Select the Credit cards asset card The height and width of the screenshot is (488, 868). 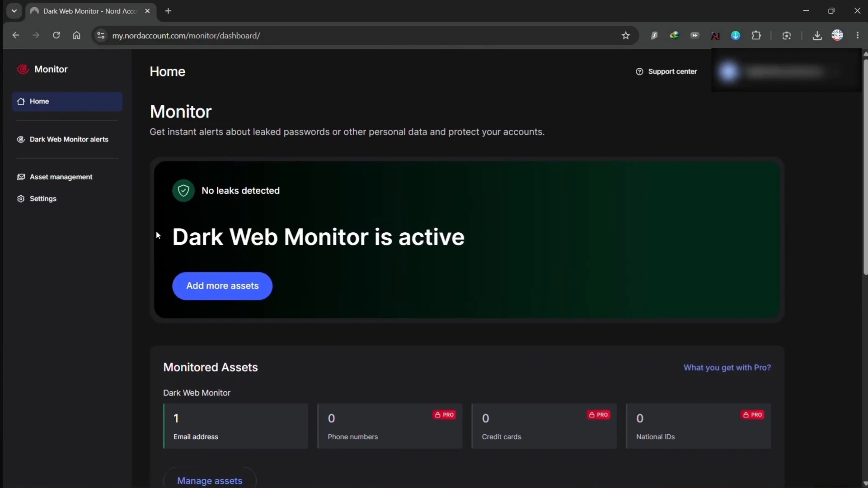pyautogui.click(x=544, y=426)
